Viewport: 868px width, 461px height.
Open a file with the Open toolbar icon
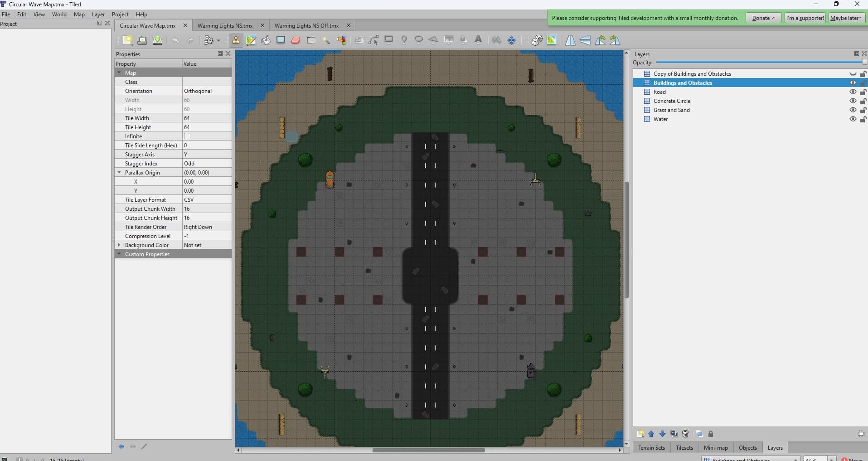pos(142,40)
